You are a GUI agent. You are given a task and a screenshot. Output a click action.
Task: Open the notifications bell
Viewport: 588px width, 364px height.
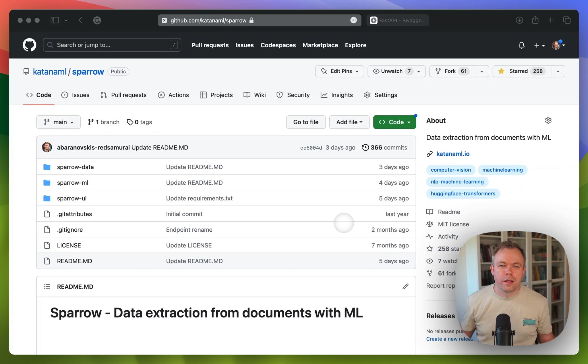521,45
